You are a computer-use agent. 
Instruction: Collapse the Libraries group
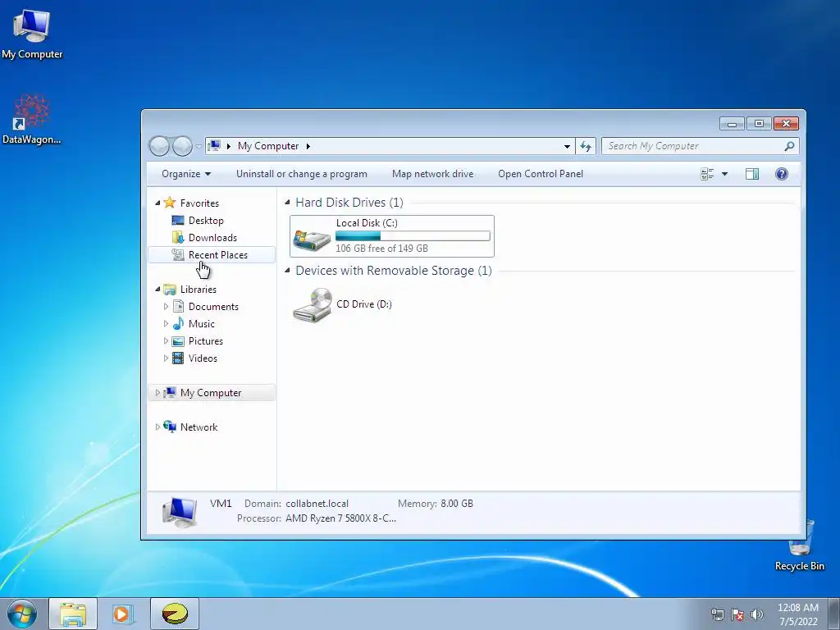click(x=157, y=289)
